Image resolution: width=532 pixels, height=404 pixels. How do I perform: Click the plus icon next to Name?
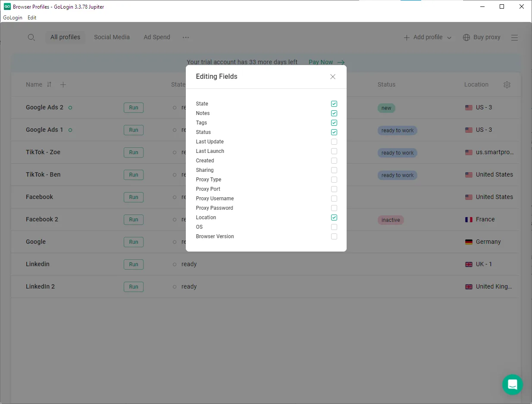coord(63,85)
